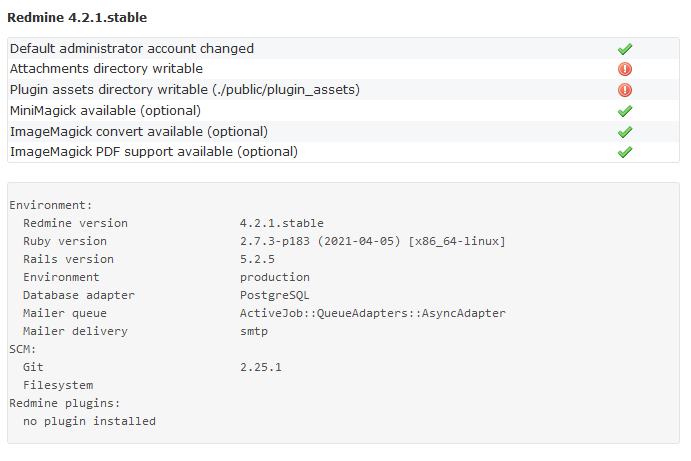Click the 'Mailer delivery' label
The image size is (691, 461).
pyautogui.click(x=75, y=331)
